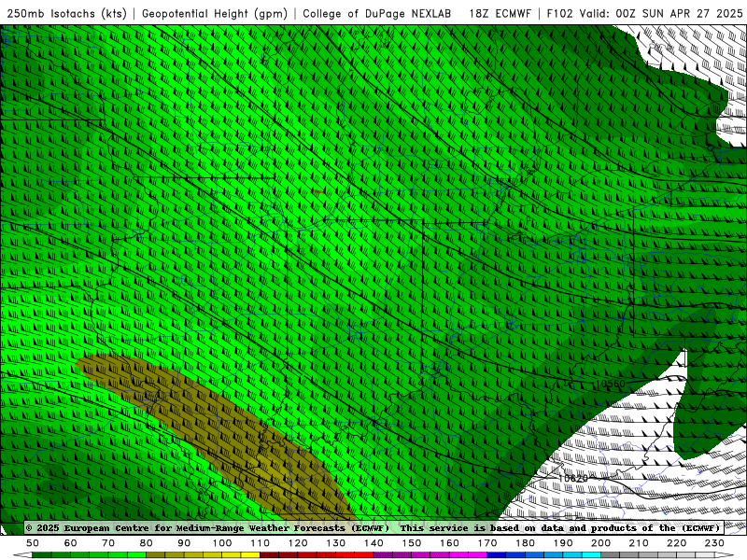
Task: Click the 100 value on the color scale
Action: [222, 543]
